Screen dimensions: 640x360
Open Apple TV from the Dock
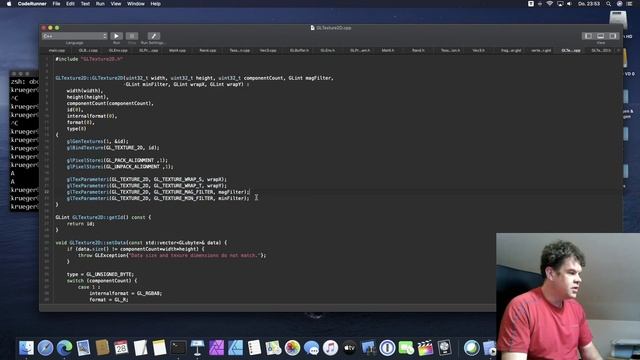349,348
